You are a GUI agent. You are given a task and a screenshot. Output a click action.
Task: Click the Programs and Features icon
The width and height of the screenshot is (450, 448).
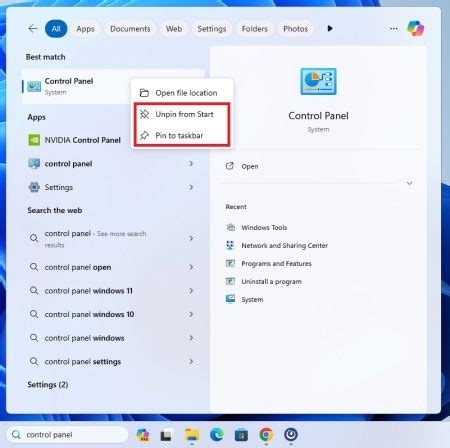pyautogui.click(x=230, y=263)
